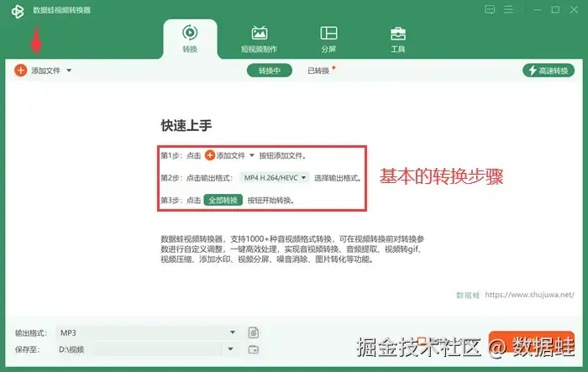Click the 快速上手 heading
This screenshot has width=588, height=372.
pos(186,125)
